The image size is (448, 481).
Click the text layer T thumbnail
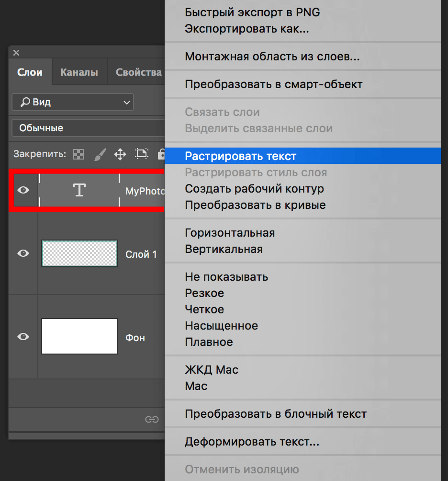pos(79,190)
